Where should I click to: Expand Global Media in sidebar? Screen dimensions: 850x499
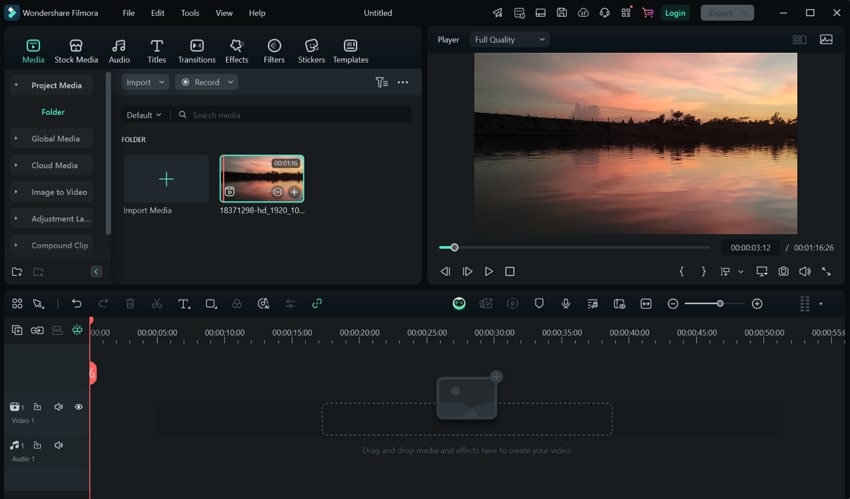pos(16,139)
